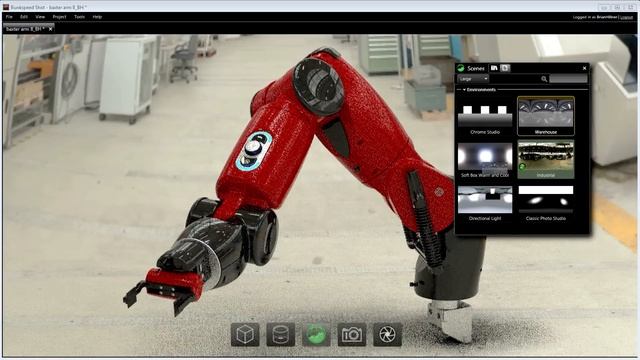The width and height of the screenshot is (640, 360).
Task: Select the Classic Photo Studio thumbnail
Action: (546, 203)
